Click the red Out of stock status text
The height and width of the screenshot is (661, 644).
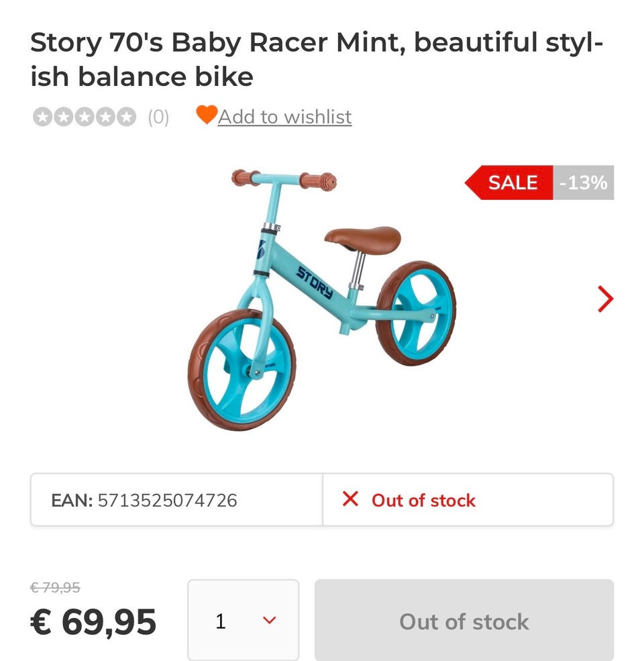tap(423, 500)
